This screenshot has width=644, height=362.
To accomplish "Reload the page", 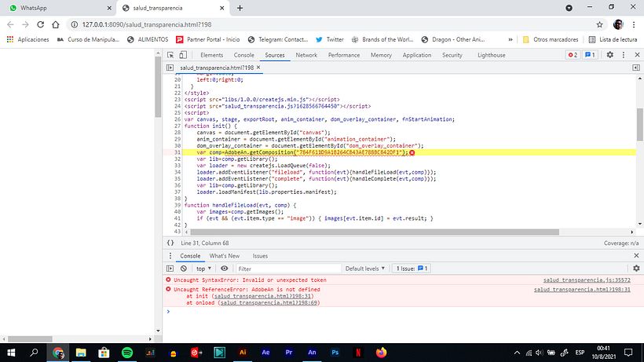I will pyautogui.click(x=40, y=24).
